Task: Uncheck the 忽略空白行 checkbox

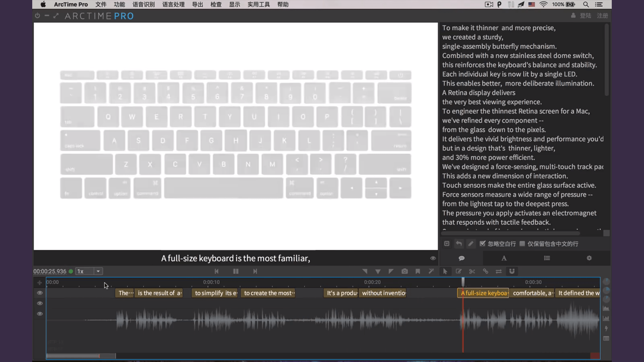Action: (x=482, y=244)
